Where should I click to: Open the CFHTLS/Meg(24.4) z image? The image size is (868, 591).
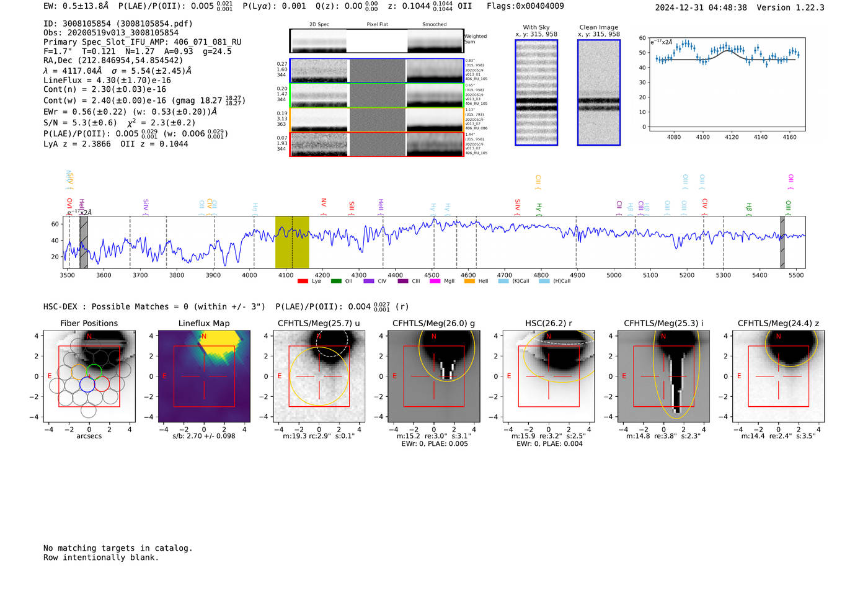click(x=779, y=376)
